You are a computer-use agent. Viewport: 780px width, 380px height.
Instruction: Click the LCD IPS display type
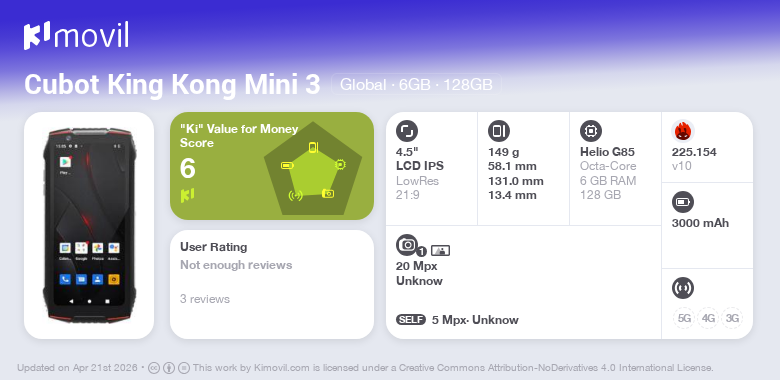point(420,166)
